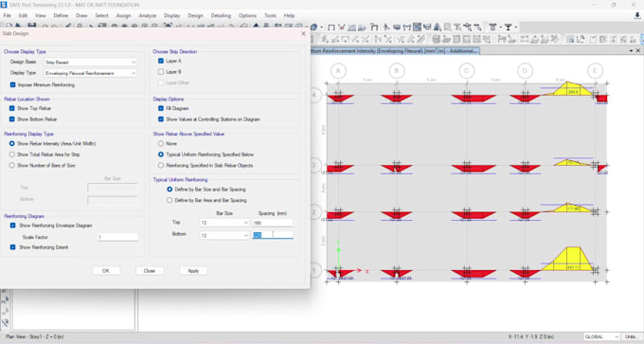
Task: Expand dropdown arrow beside blue 3D icon
Action: (322, 27)
